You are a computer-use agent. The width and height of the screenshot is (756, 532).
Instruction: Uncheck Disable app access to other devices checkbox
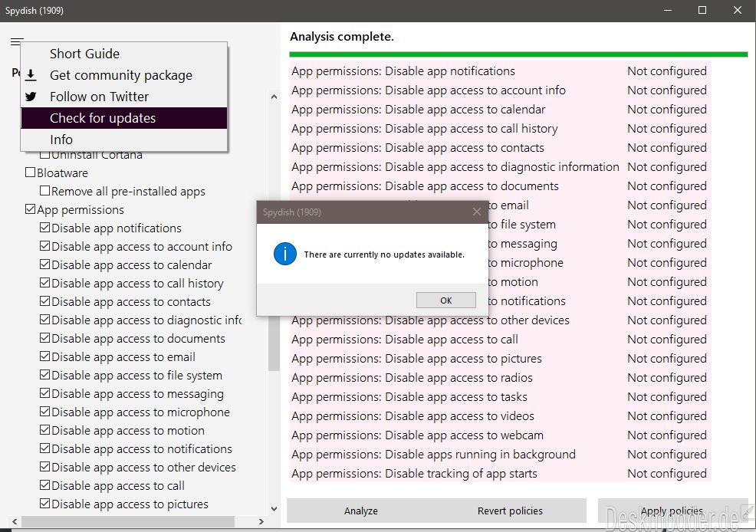[44, 467]
